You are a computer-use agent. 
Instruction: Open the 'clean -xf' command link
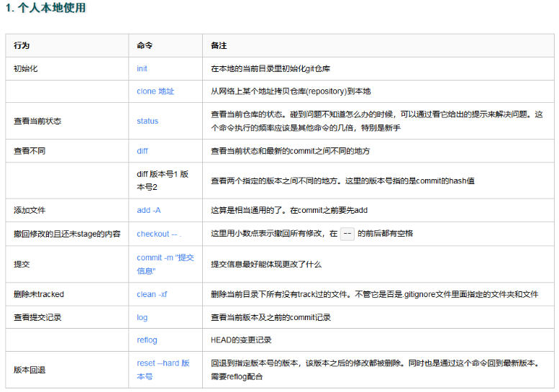click(x=152, y=294)
